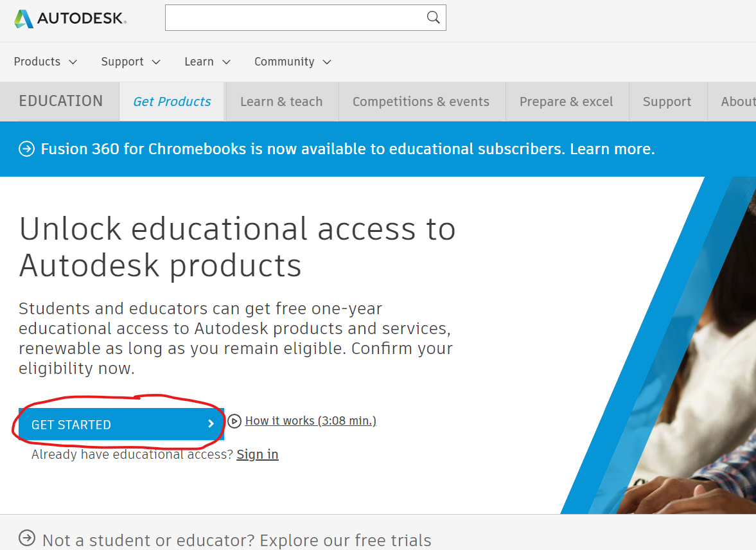Image resolution: width=756 pixels, height=550 pixels.
Task: Expand the Learn dropdown menu
Action: (207, 62)
